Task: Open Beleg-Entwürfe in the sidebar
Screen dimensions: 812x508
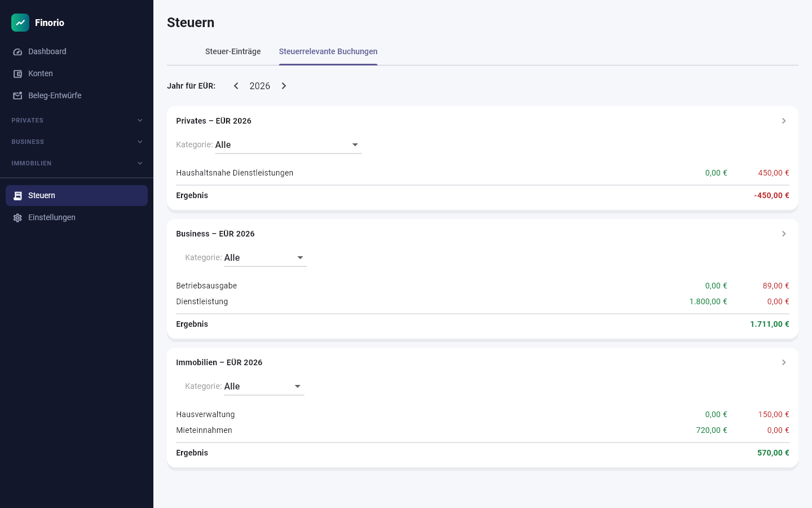Action: click(x=77, y=95)
